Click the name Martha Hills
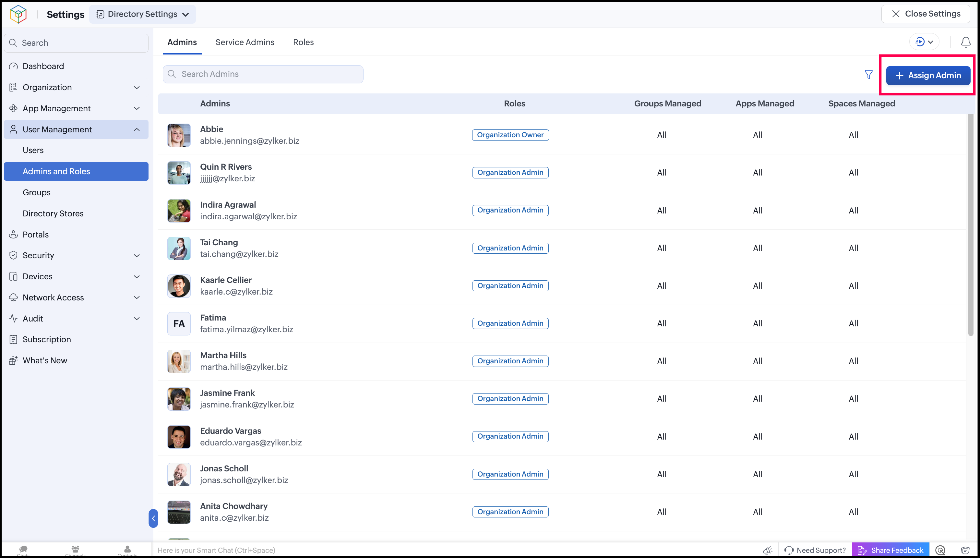The height and width of the screenshot is (558, 980). (x=223, y=355)
